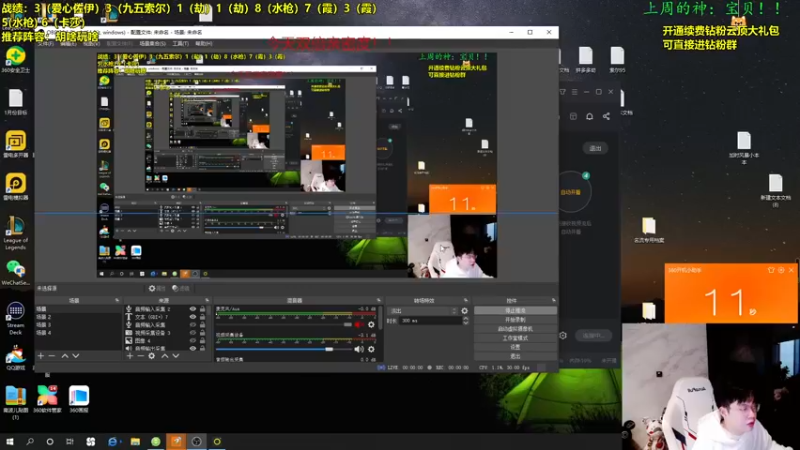This screenshot has width=800, height=450.
Task: Click 开始录制 button
Action: [515, 319]
